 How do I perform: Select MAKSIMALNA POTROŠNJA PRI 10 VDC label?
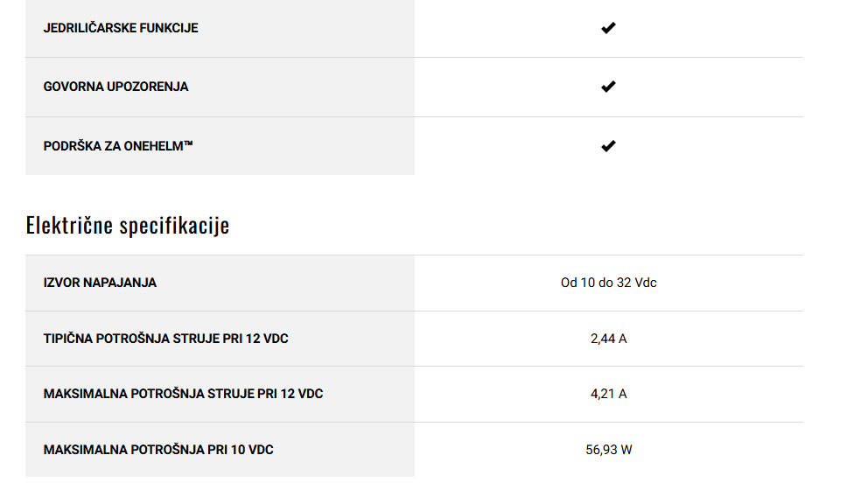click(158, 450)
